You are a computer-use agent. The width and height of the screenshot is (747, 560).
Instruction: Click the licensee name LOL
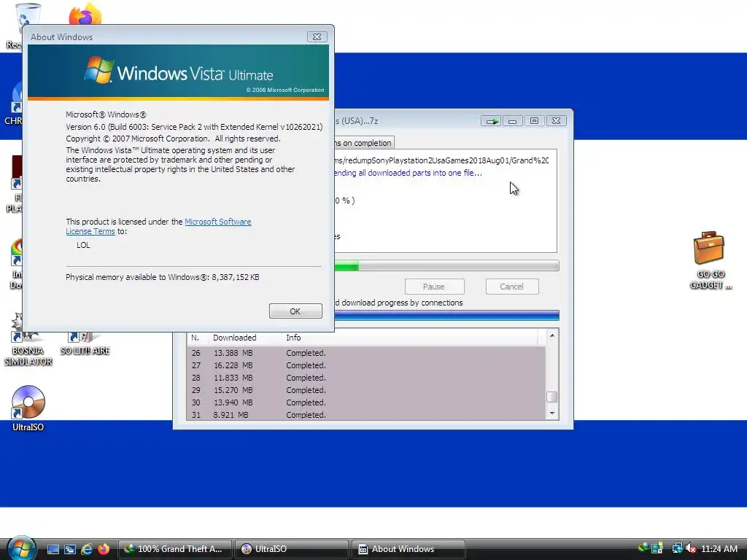coord(83,245)
